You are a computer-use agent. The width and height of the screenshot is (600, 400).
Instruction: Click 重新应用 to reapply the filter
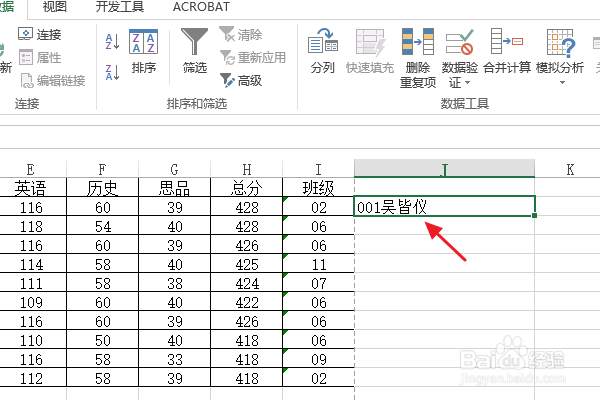253,58
